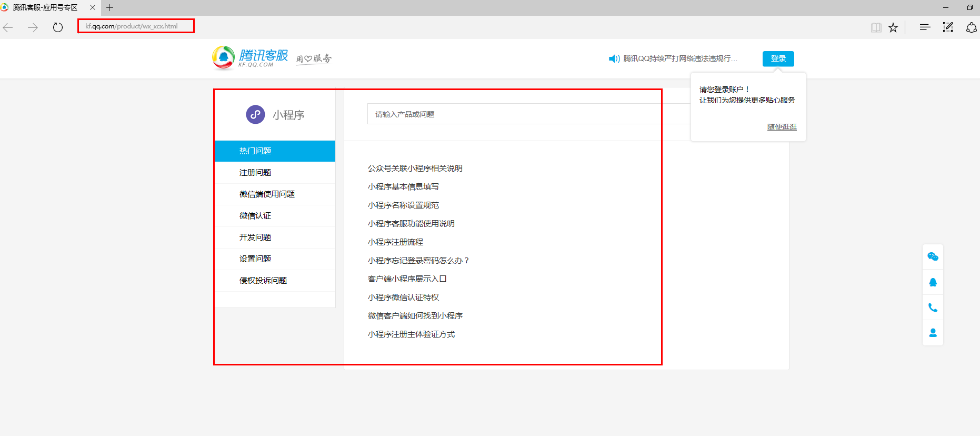
Task: Click the phone support icon
Action: (x=933, y=308)
